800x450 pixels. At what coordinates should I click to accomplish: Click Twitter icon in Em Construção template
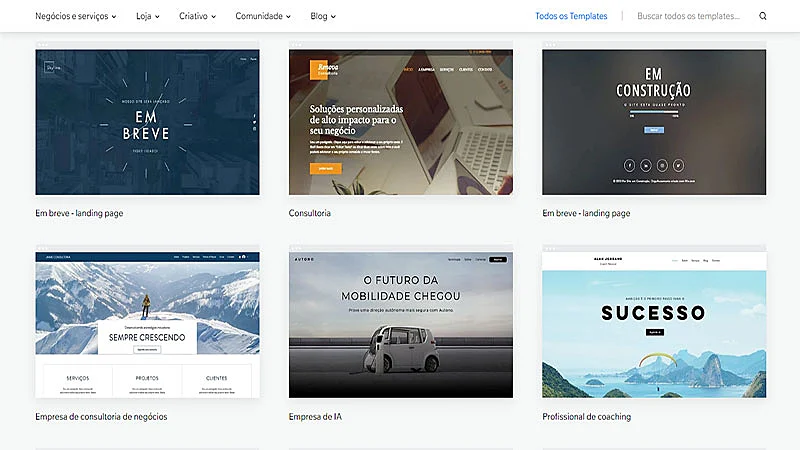678,165
